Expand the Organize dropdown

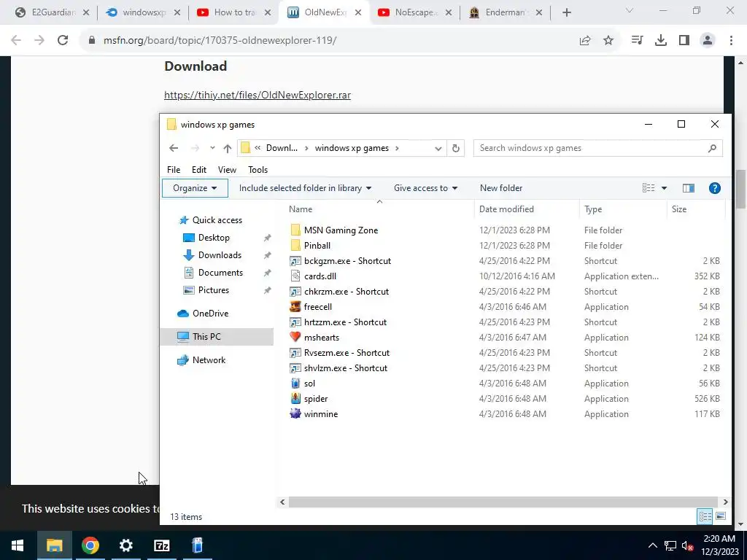[195, 188]
